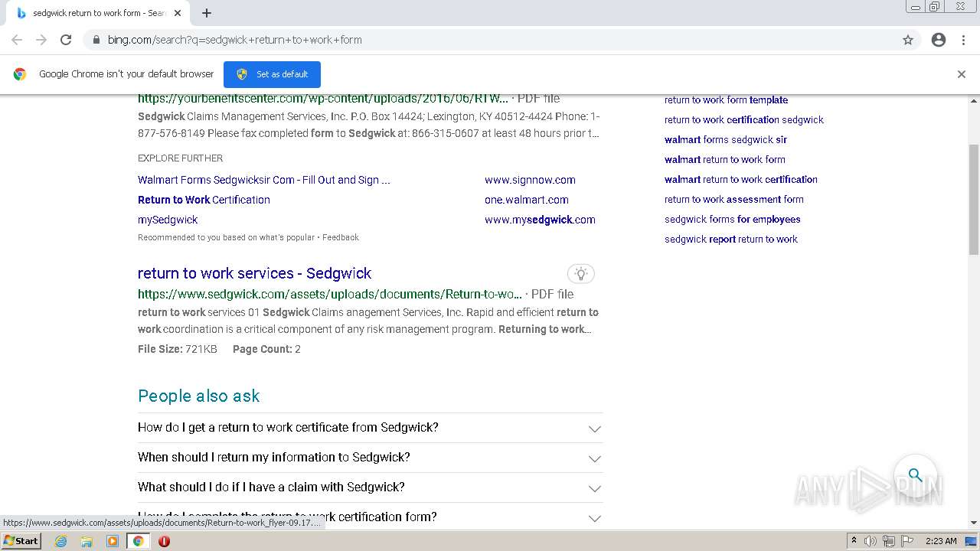This screenshot has width=980, height=551.
Task: Click the taskbar clock showing 2:23 AM
Action: (941, 541)
